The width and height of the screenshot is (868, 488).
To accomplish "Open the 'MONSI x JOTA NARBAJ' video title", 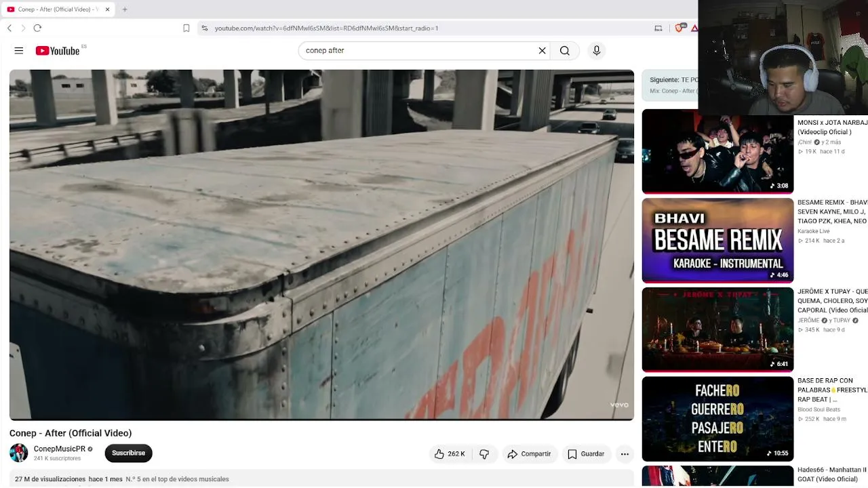I will click(x=832, y=127).
